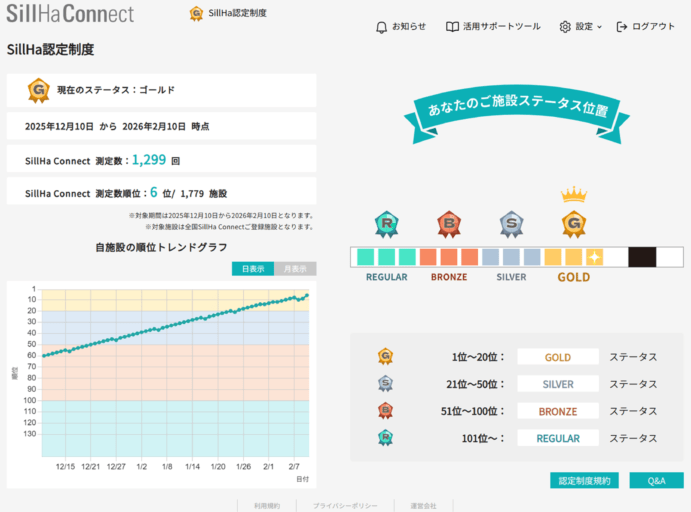The height and width of the screenshot is (512, 691).
Task: Click the gold medal icon beside current status
Action: [x=39, y=91]
